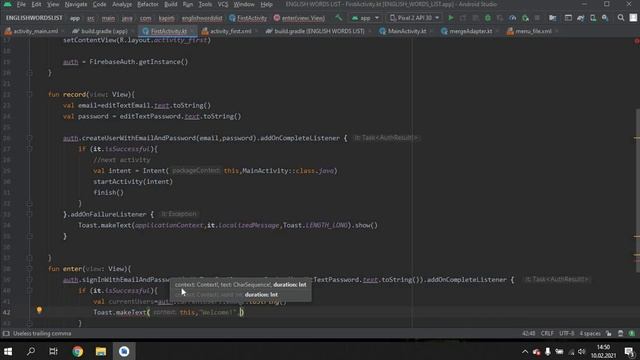Show hidden system tray icons
640x360 pixels.
(x=525, y=351)
